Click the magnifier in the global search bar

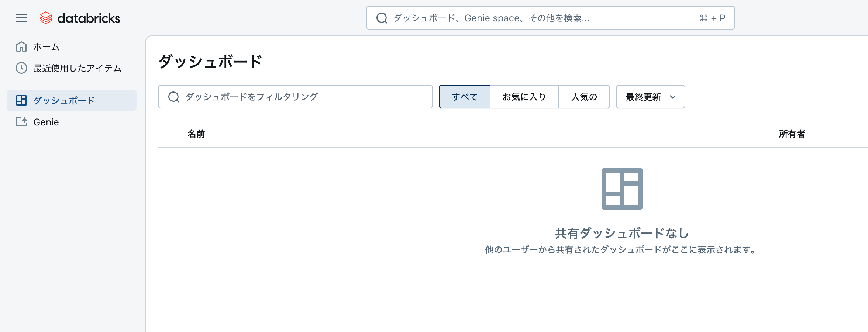381,18
